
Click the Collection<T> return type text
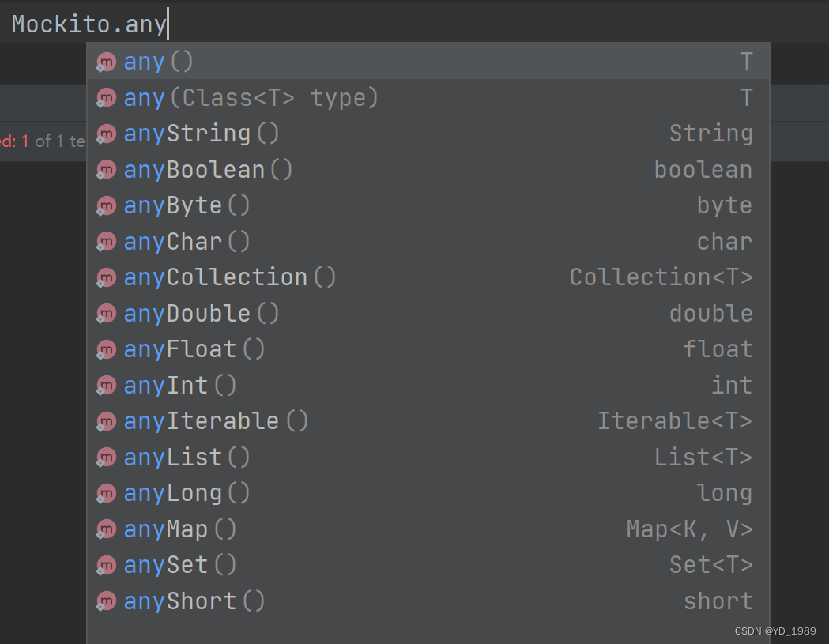(661, 278)
